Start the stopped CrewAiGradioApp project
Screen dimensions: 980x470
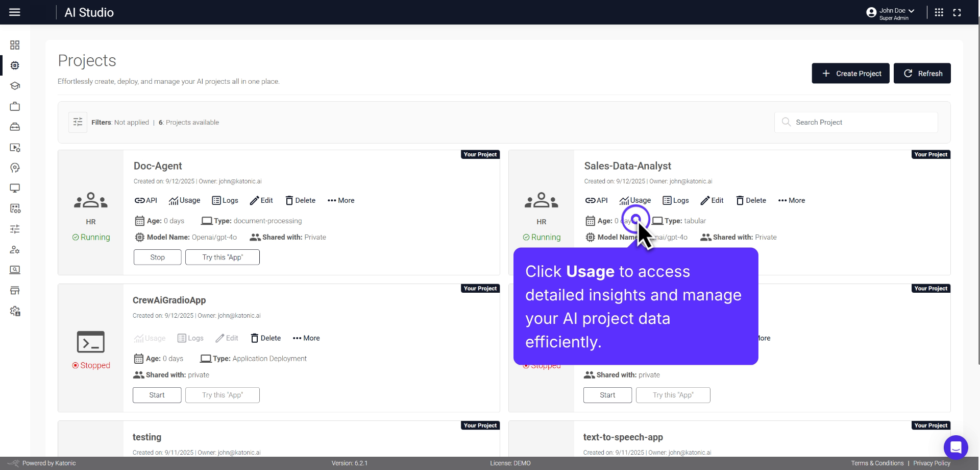pyautogui.click(x=157, y=394)
